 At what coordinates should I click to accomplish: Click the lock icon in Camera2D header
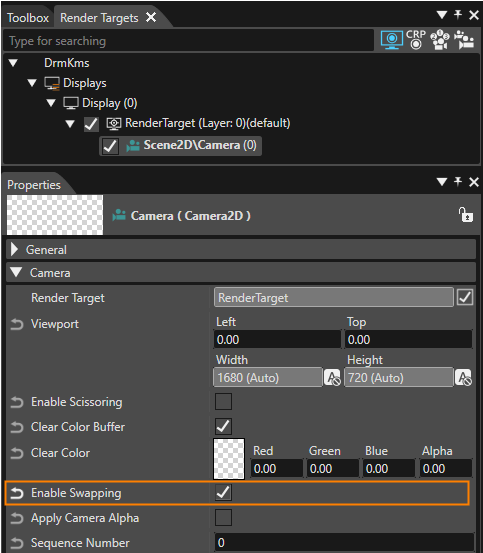pyautogui.click(x=466, y=214)
